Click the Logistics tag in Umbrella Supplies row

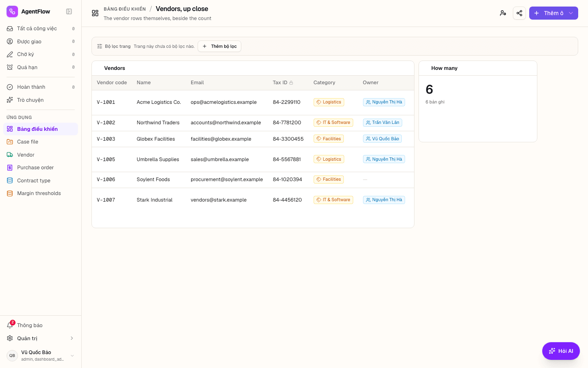tap(329, 159)
